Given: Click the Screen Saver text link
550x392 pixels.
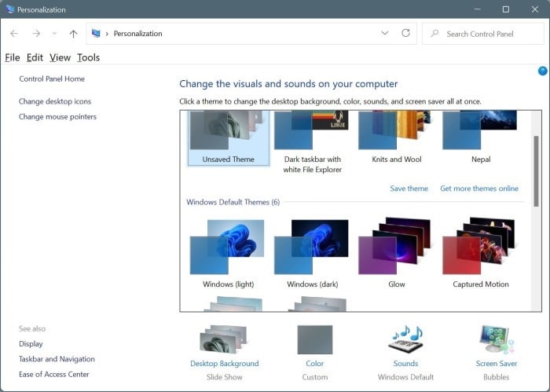Looking at the screenshot, I should coord(497,364).
